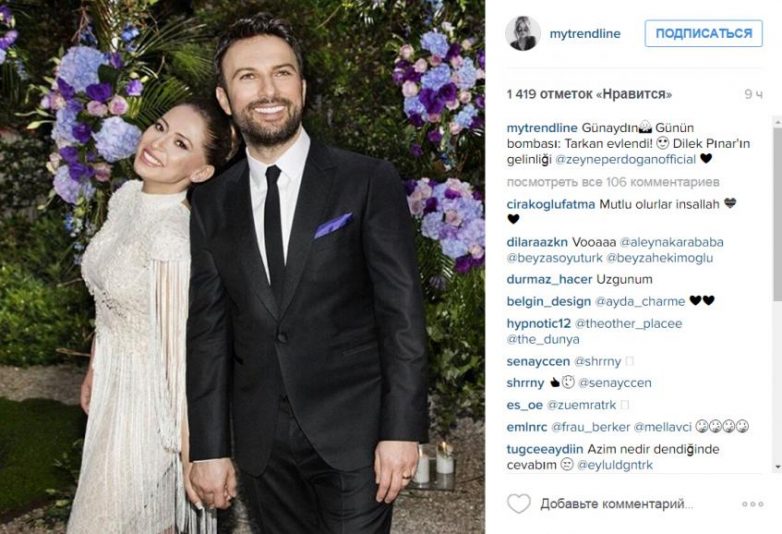Viewport: 782px width, 534px height.
Task: View all 106 comments link
Action: point(613,182)
